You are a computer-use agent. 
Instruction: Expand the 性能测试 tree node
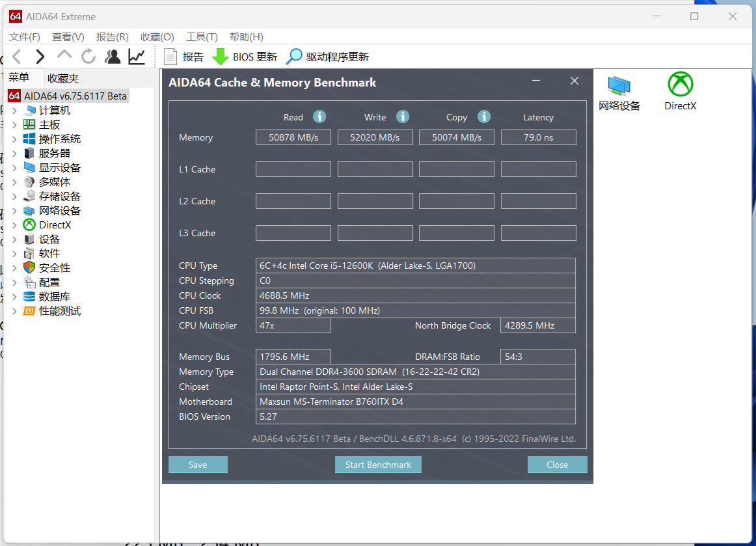14,311
